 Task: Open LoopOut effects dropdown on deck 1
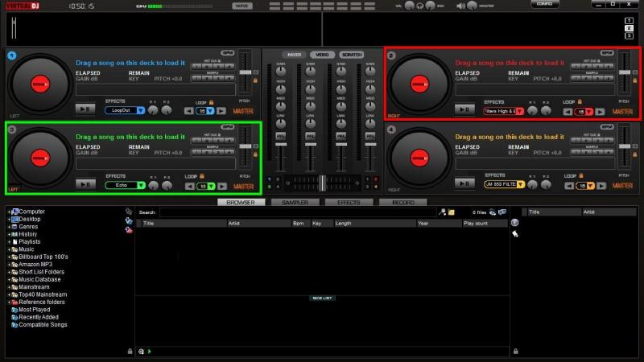[x=140, y=110]
